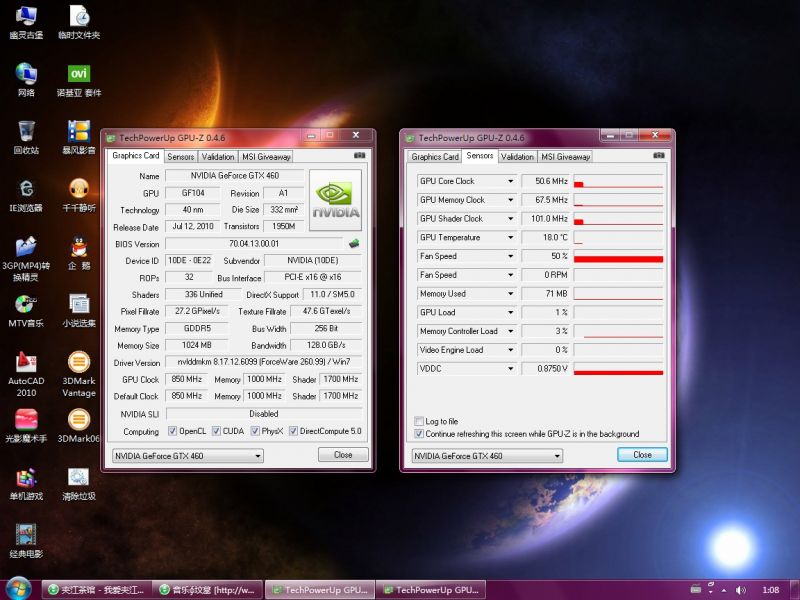Click the camera screenshot icon in left GPU-Z window
Screen dimensions: 800x600
[x=359, y=155]
